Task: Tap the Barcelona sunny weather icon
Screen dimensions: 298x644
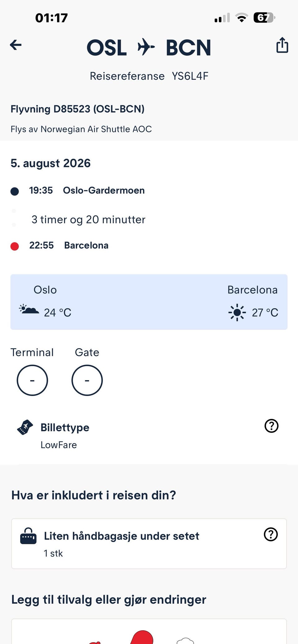Action: (237, 312)
